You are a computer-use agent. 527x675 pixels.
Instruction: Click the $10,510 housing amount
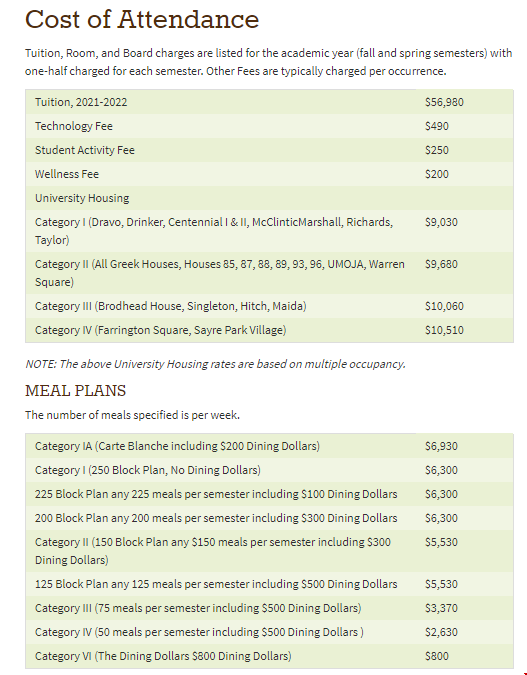click(444, 330)
